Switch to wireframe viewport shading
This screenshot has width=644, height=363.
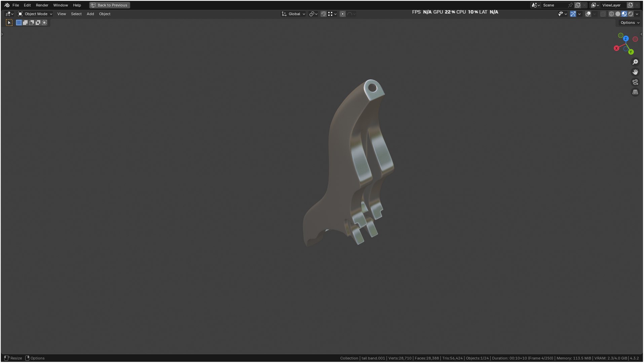click(x=611, y=14)
